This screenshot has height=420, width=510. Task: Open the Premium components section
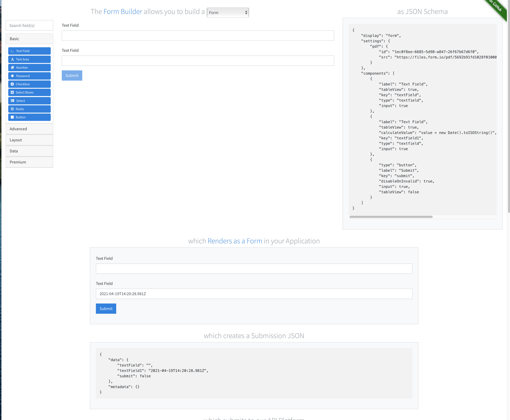(x=18, y=162)
